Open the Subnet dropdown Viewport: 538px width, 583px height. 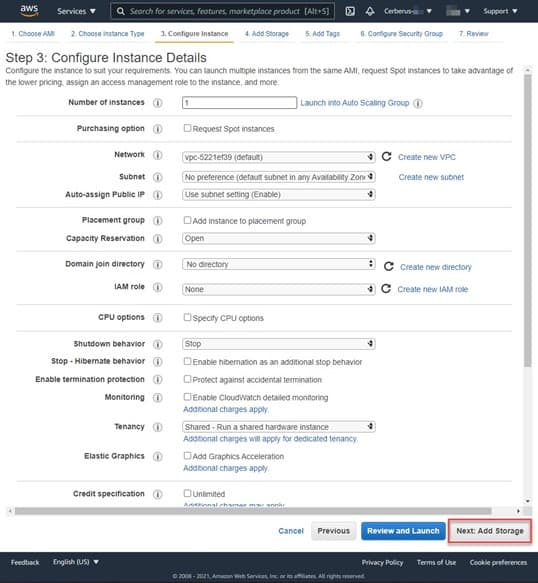tap(278, 177)
